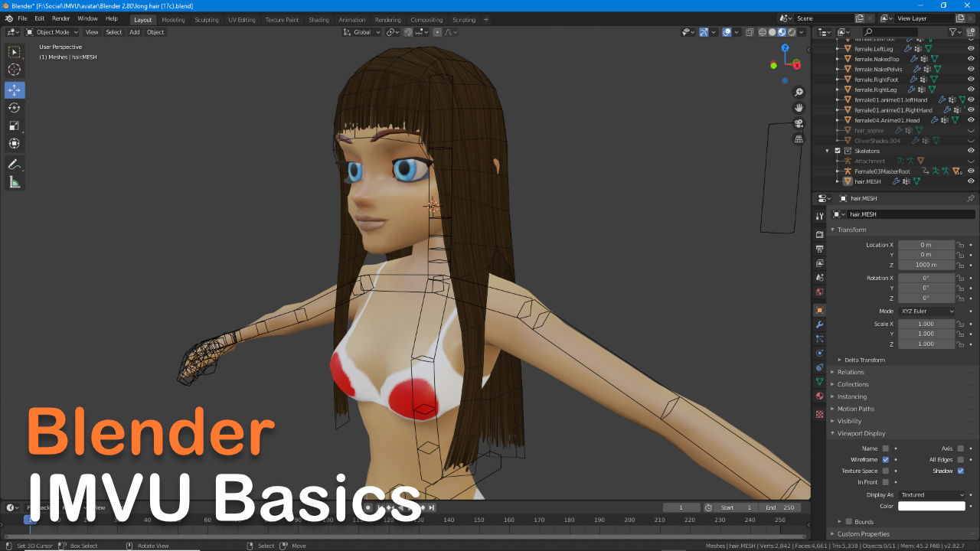Switch to wireframe viewport shading
Image resolution: width=980 pixels, height=551 pixels.
coord(763,32)
